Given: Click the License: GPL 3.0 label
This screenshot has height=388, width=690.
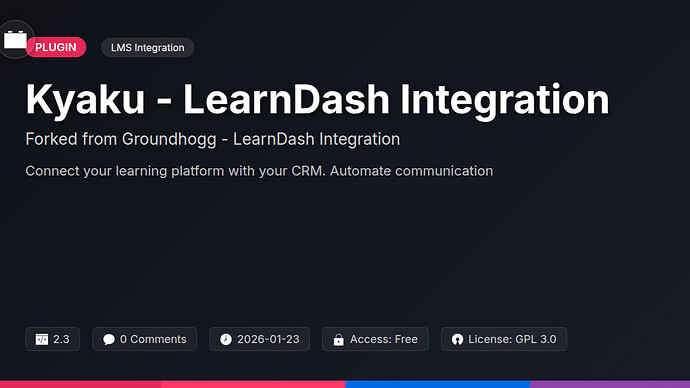Looking at the screenshot, I should click(x=512, y=339).
